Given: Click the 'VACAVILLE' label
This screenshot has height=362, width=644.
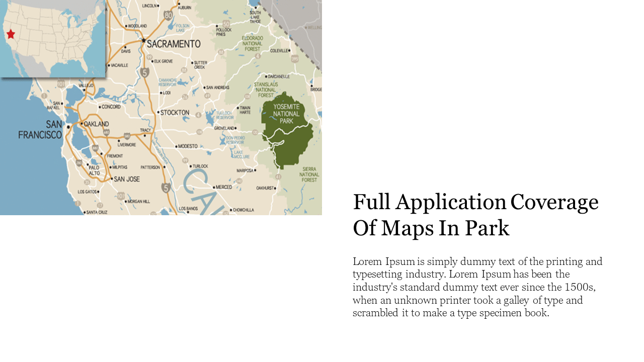Looking at the screenshot, I should (x=120, y=65).
